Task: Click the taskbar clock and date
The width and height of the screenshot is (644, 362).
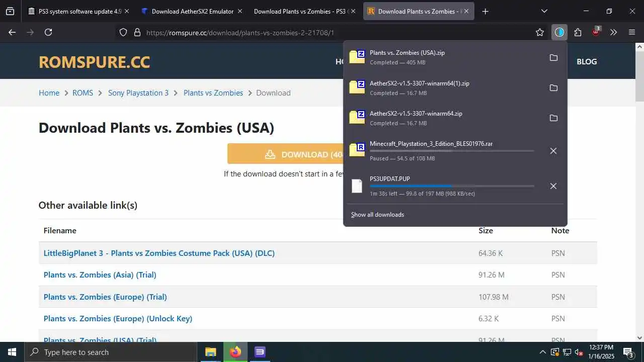Action: click(x=601, y=352)
